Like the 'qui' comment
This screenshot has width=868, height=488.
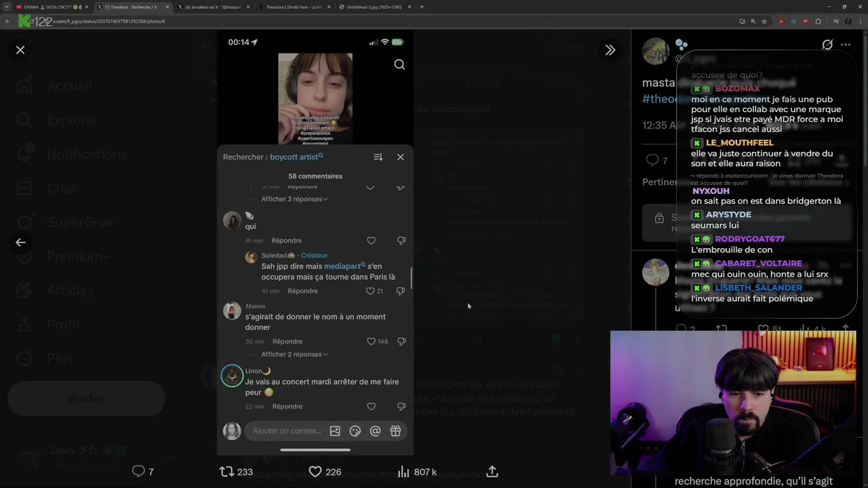(x=371, y=241)
